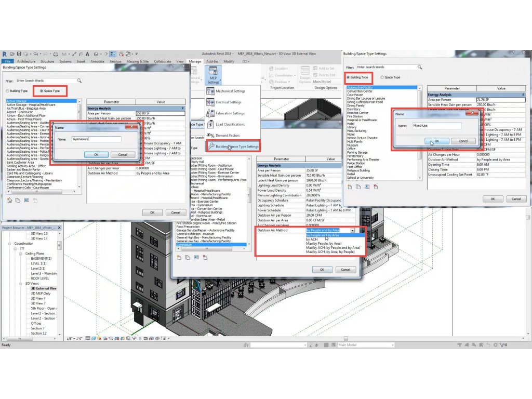Click the New type icon in left dialog
The width and height of the screenshot is (532, 399).
click(9, 200)
